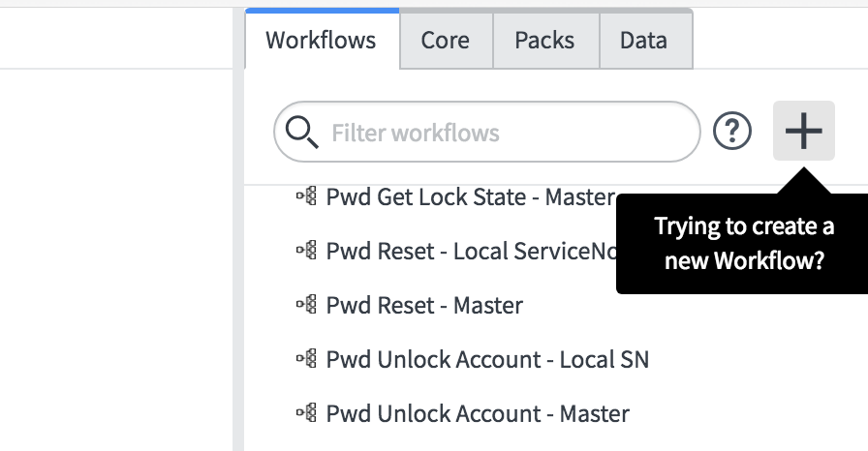The height and width of the screenshot is (451, 868).
Task: Switch to the Workflows tab
Action: tap(322, 40)
